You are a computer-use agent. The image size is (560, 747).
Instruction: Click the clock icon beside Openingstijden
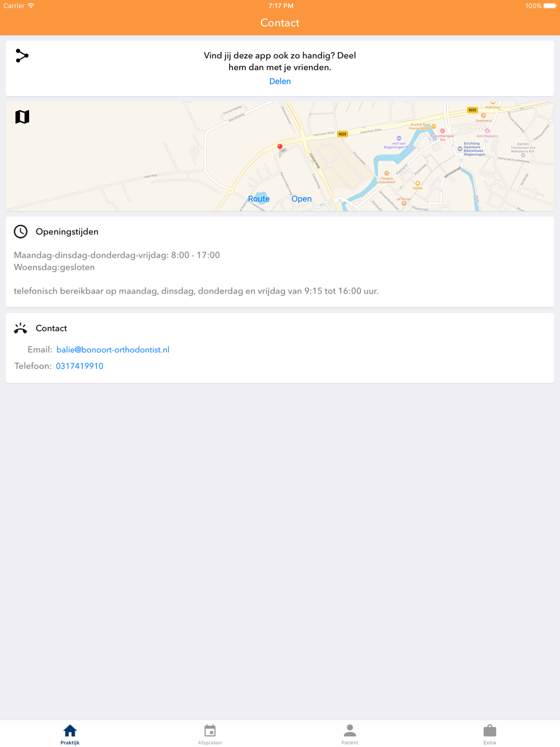click(21, 232)
